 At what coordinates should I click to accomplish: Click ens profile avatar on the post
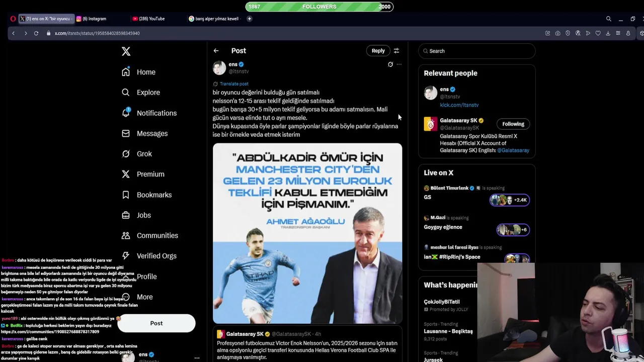click(219, 68)
